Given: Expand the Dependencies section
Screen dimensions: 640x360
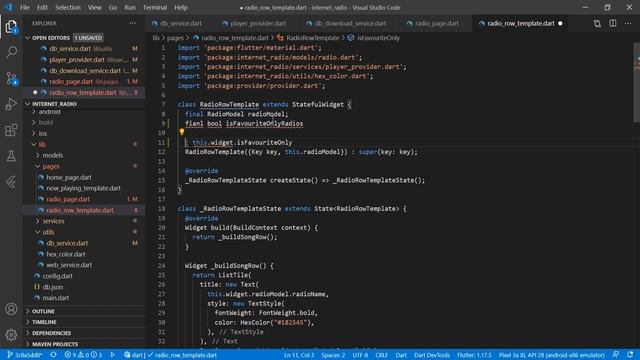Looking at the screenshot, I should (x=51, y=333).
